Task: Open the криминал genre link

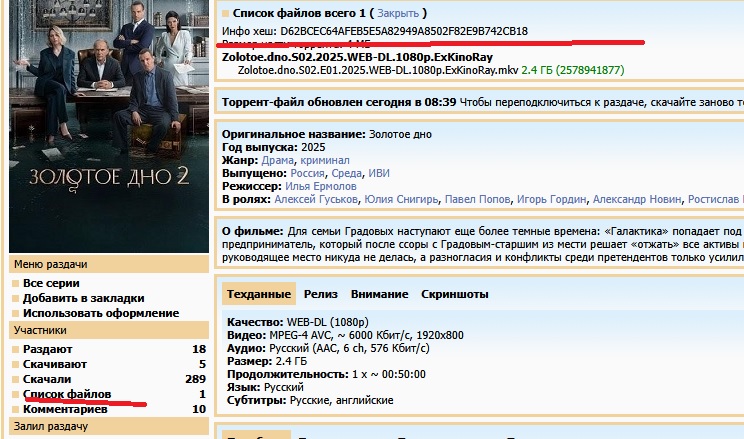Action: (325, 160)
